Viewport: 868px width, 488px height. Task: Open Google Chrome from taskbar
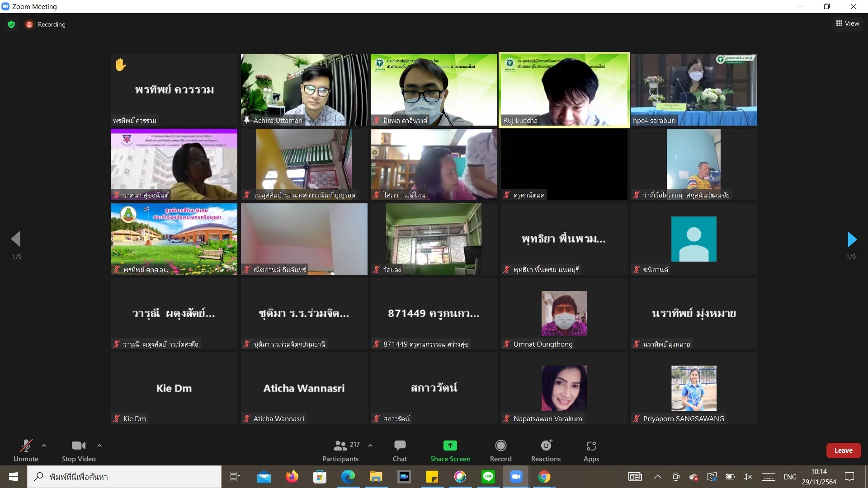[544, 477]
